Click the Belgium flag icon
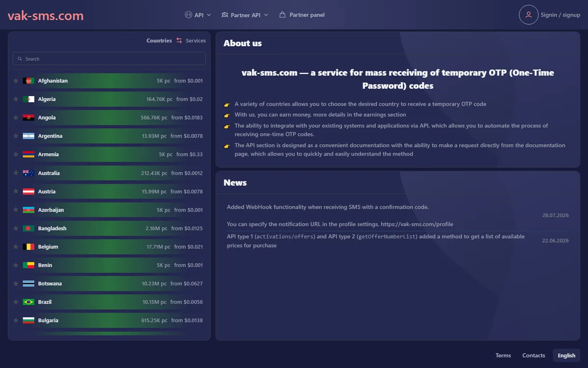This screenshot has width=588, height=368. coord(28,247)
